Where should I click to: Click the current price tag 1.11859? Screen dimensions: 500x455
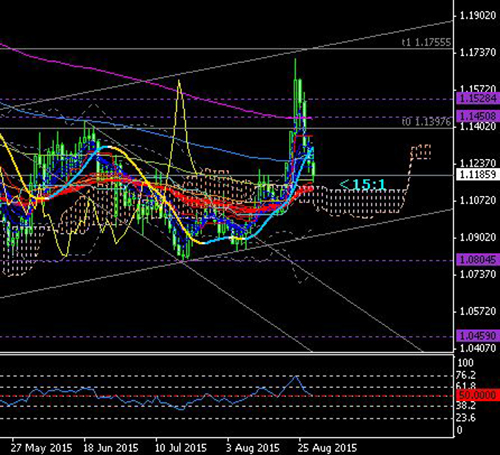(x=478, y=174)
